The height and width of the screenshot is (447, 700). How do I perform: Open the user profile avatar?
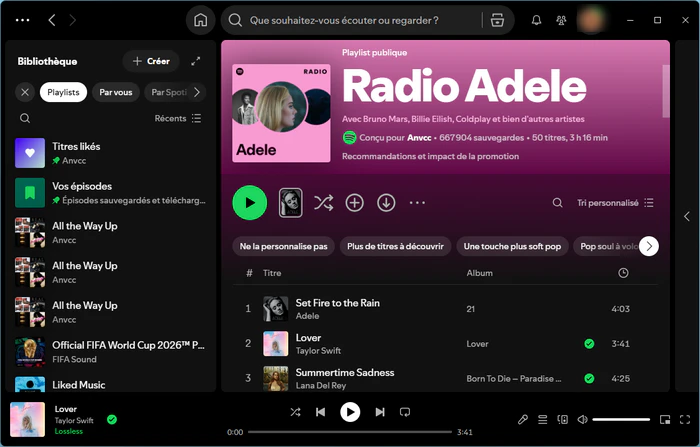[591, 20]
